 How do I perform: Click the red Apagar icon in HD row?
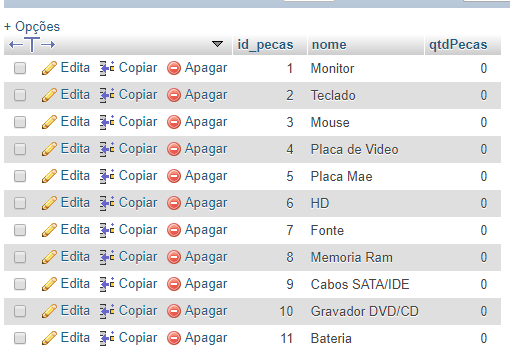(x=174, y=203)
